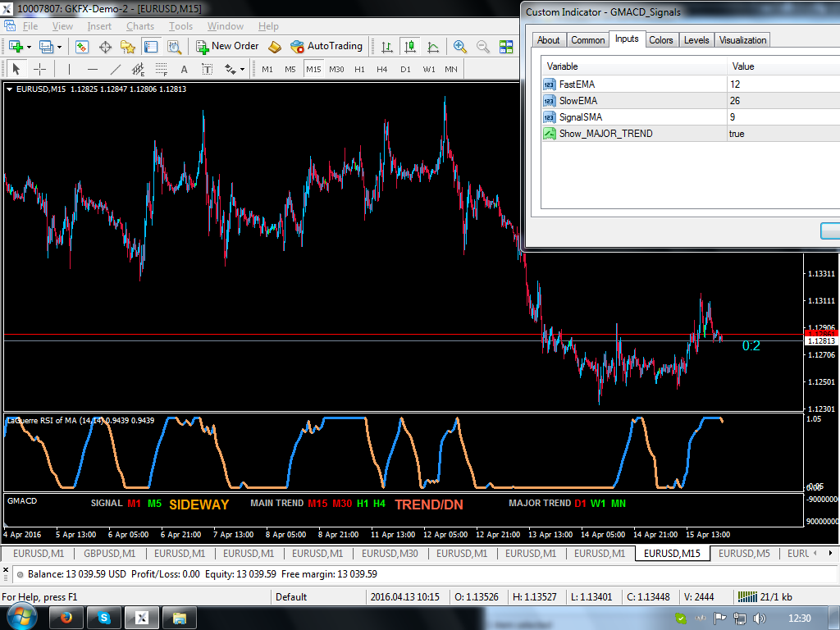Open the Tools menu
The image size is (840, 630).
[x=180, y=26]
